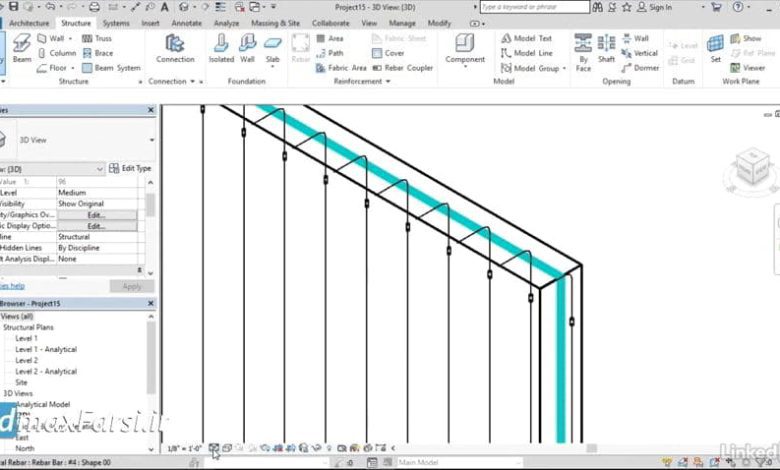Select Model Line tool
This screenshot has width=780, height=470.
[x=527, y=53]
